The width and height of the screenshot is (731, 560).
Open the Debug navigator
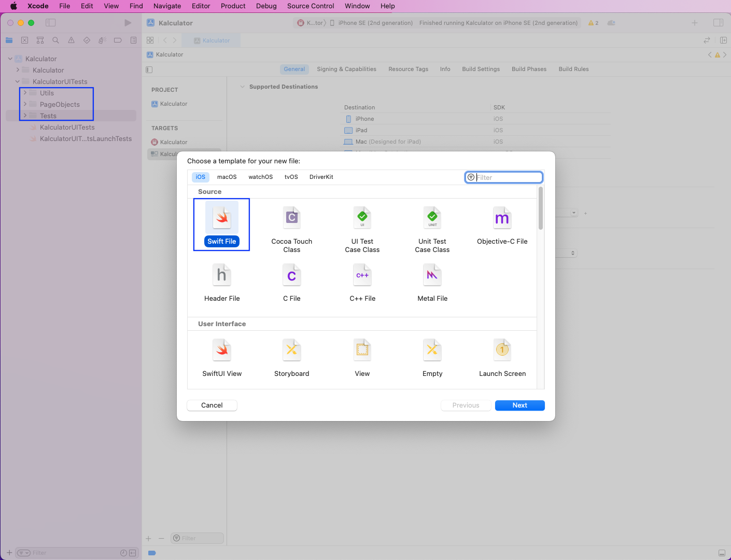(x=102, y=40)
